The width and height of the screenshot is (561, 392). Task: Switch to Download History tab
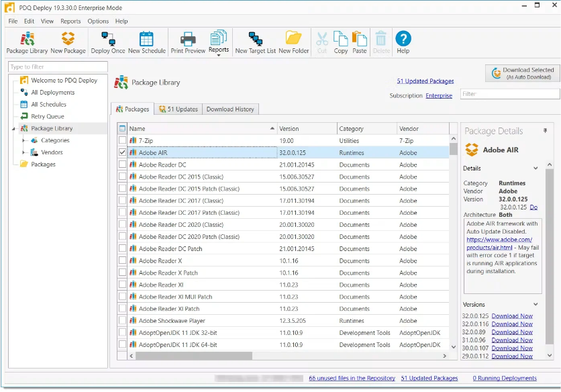click(230, 109)
